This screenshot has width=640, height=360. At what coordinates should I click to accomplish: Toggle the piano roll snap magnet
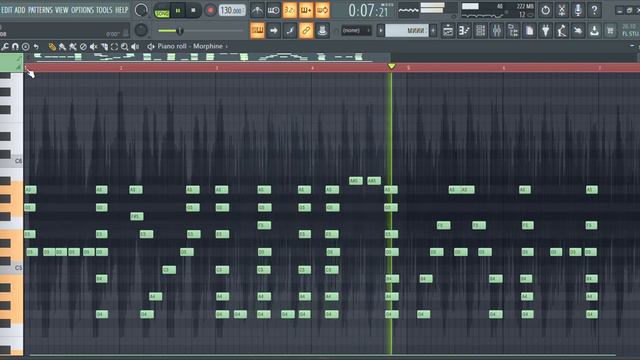[x=15, y=47]
